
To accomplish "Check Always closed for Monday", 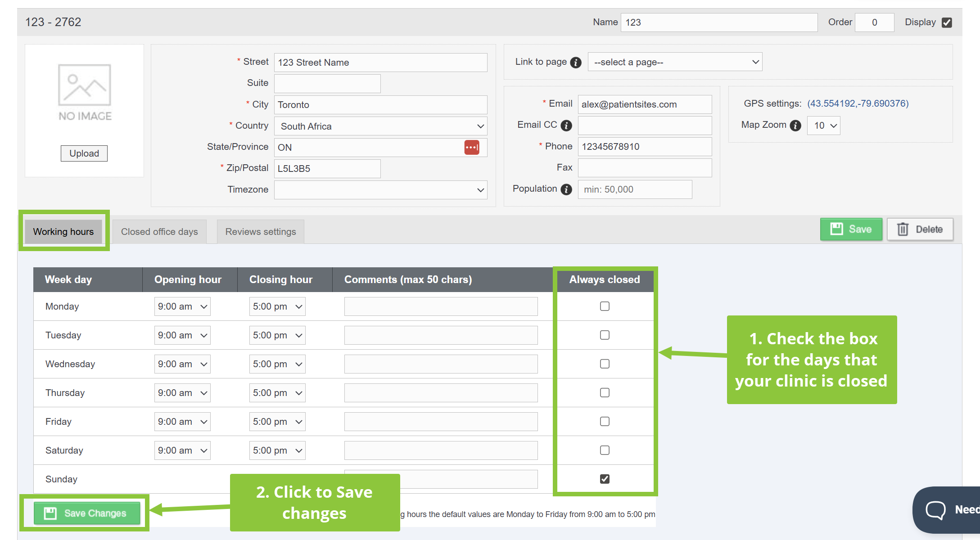I will (605, 306).
